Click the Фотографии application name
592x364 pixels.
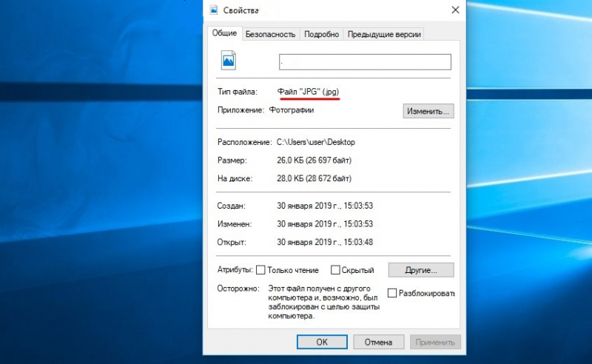click(292, 110)
